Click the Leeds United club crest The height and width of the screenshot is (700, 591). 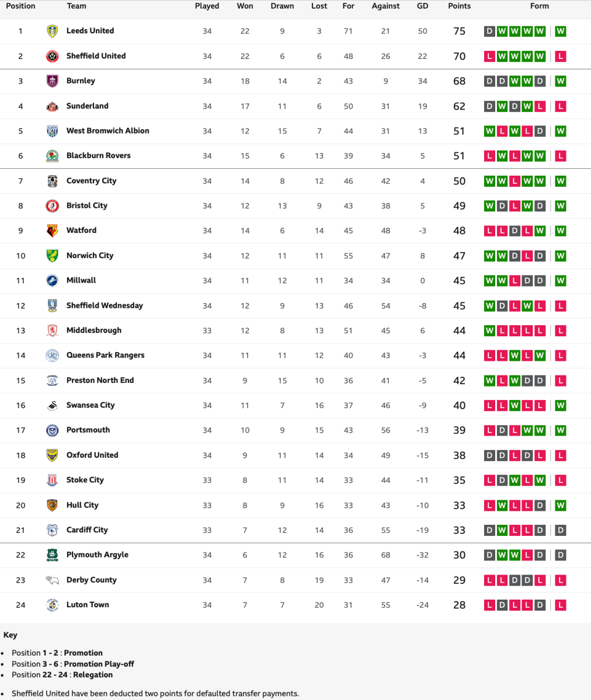point(53,31)
